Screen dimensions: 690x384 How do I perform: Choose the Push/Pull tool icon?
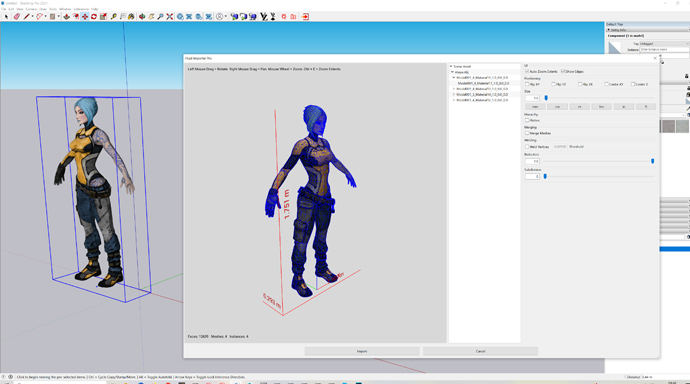66,17
